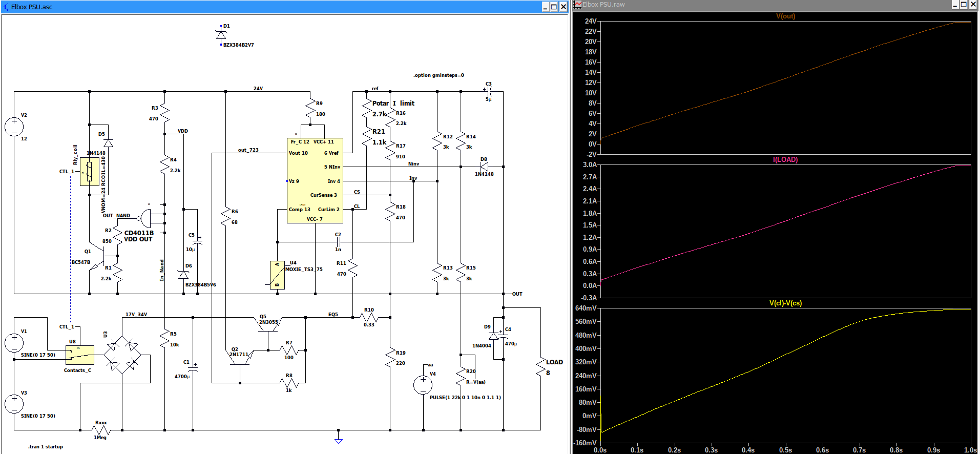
Task: Click the R20 R=V(aa) resistor
Action: point(461,376)
